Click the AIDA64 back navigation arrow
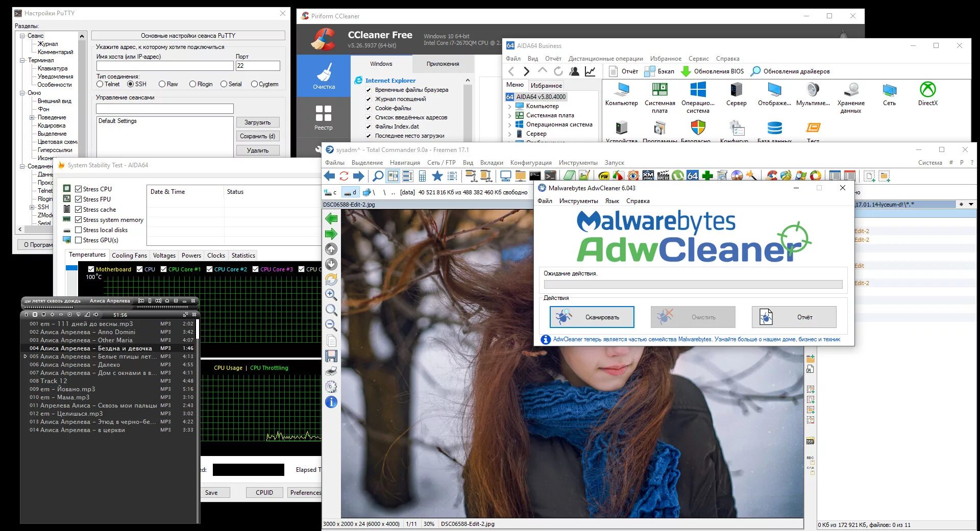This screenshot has height=531, width=980. click(x=511, y=71)
